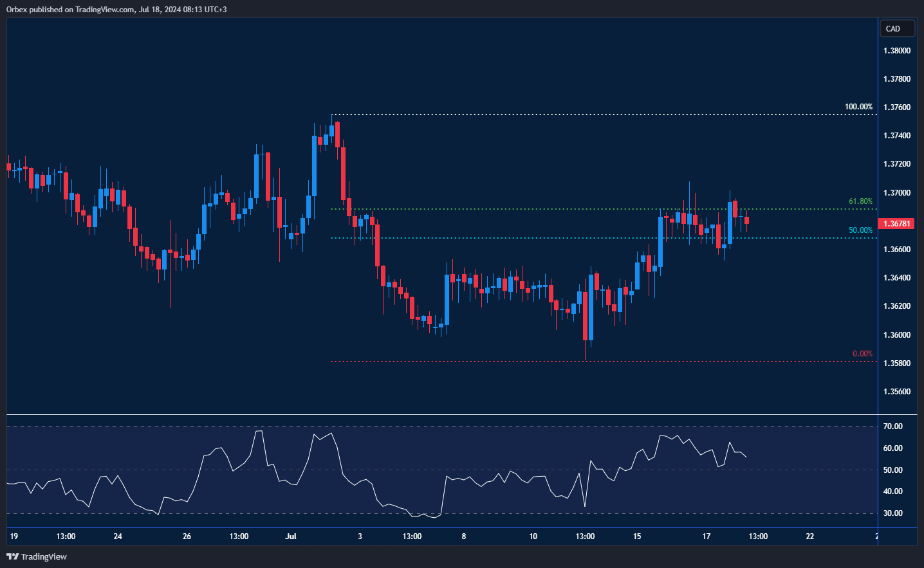Click the TradingView logo icon
The image size is (924, 568).
[12, 556]
